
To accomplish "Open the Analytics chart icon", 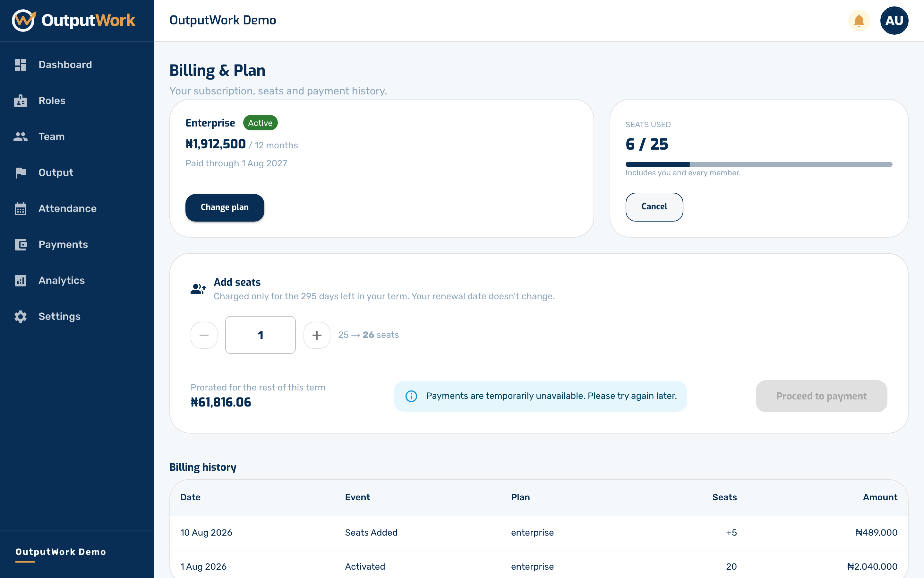I will pos(21,281).
